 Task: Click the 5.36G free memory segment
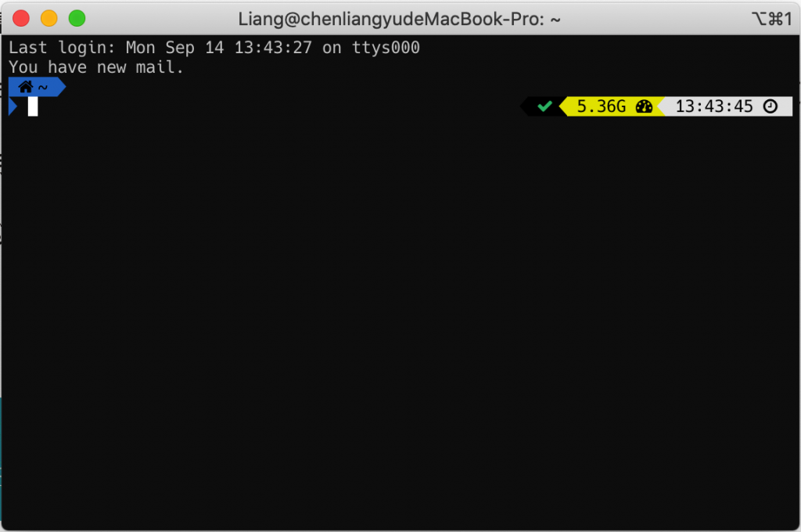612,106
